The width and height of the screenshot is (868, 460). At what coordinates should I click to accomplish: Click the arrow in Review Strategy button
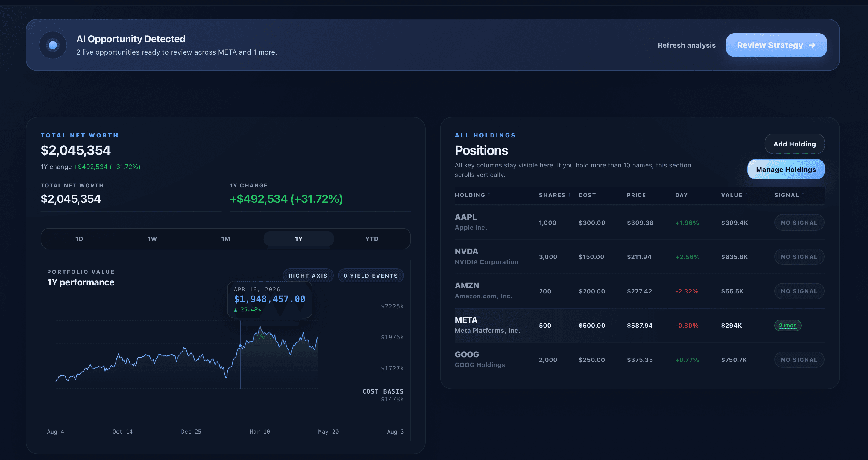pyautogui.click(x=812, y=45)
